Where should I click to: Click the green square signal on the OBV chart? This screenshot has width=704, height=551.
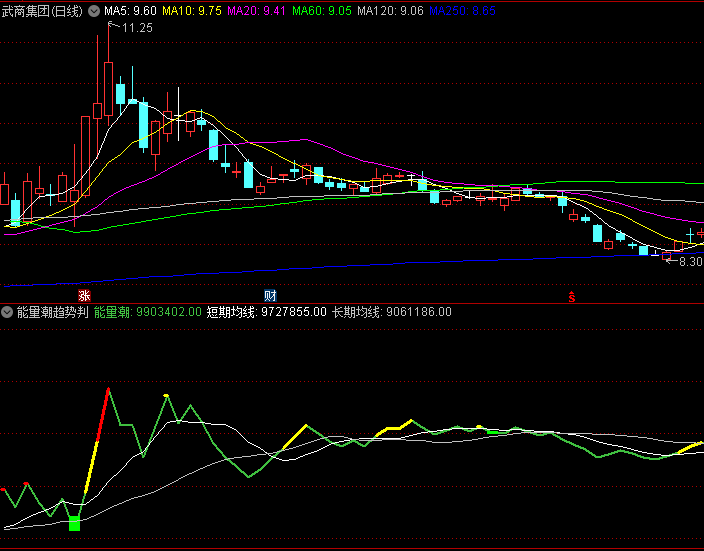click(74, 523)
